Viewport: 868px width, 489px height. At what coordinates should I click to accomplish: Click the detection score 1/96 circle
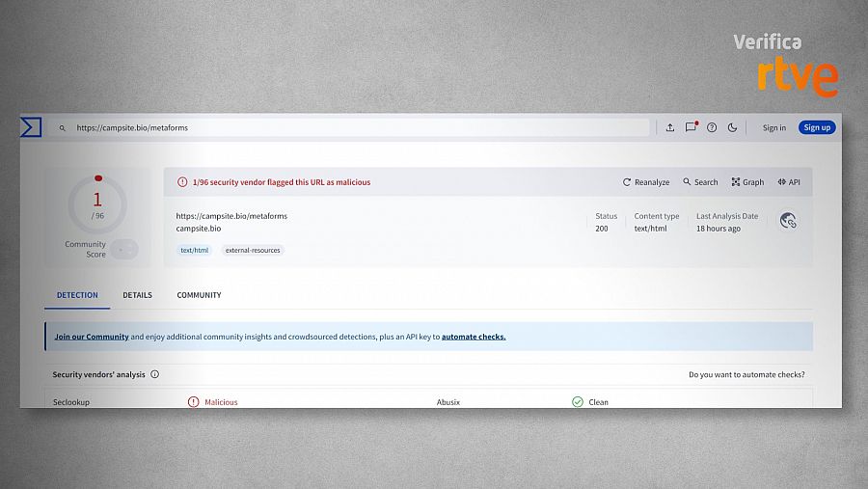click(x=97, y=204)
